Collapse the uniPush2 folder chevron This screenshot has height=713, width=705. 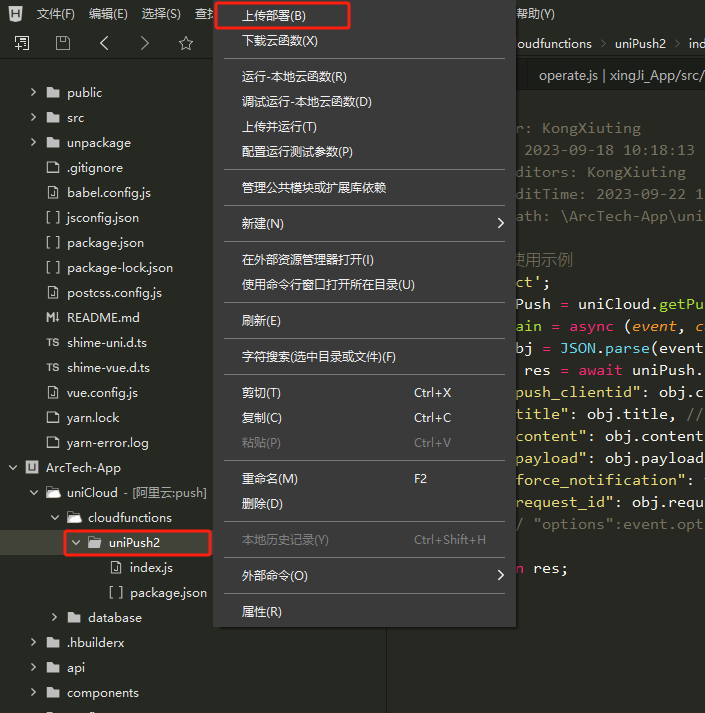[x=76, y=542]
